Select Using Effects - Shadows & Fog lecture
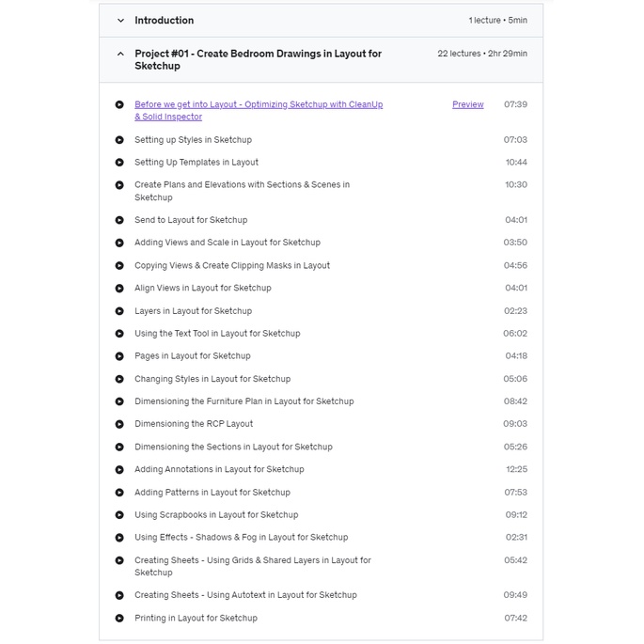This screenshot has height=644, width=644. 241,538
